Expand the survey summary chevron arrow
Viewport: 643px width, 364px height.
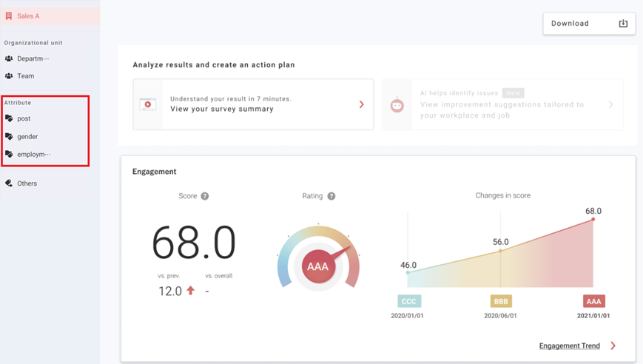[362, 104]
